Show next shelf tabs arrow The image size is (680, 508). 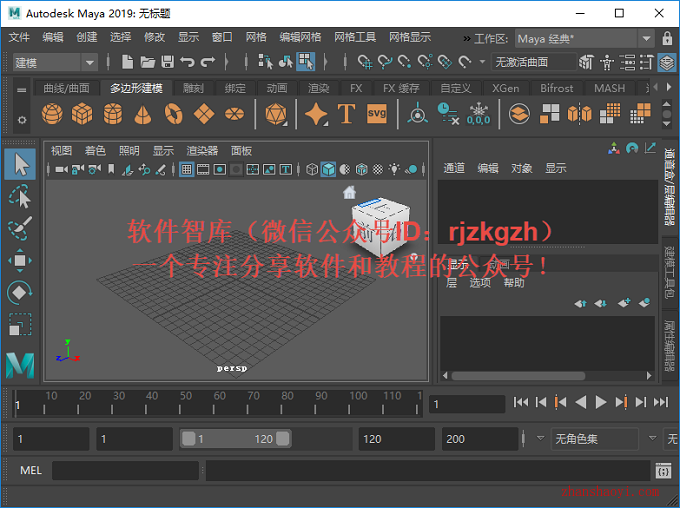coord(668,87)
